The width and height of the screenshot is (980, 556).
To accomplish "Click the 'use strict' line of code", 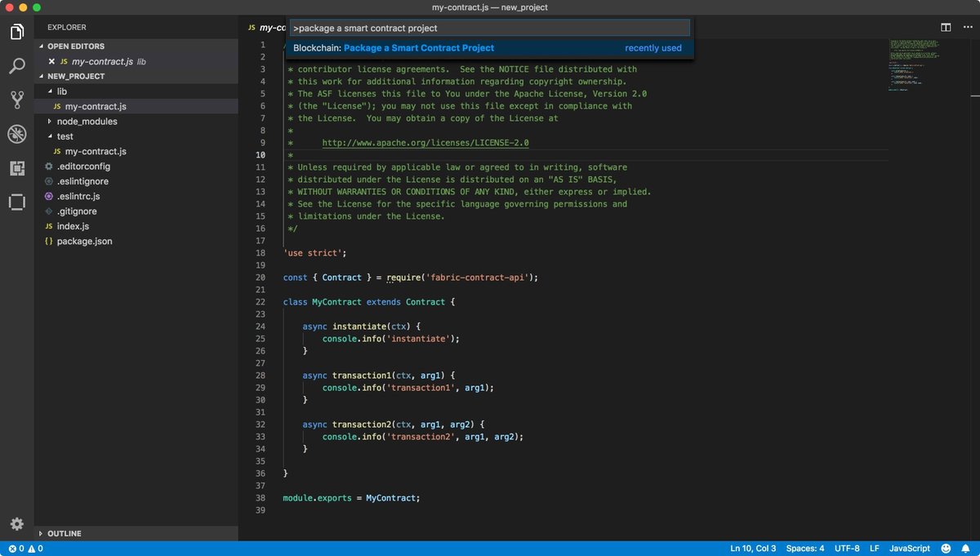I will [315, 253].
